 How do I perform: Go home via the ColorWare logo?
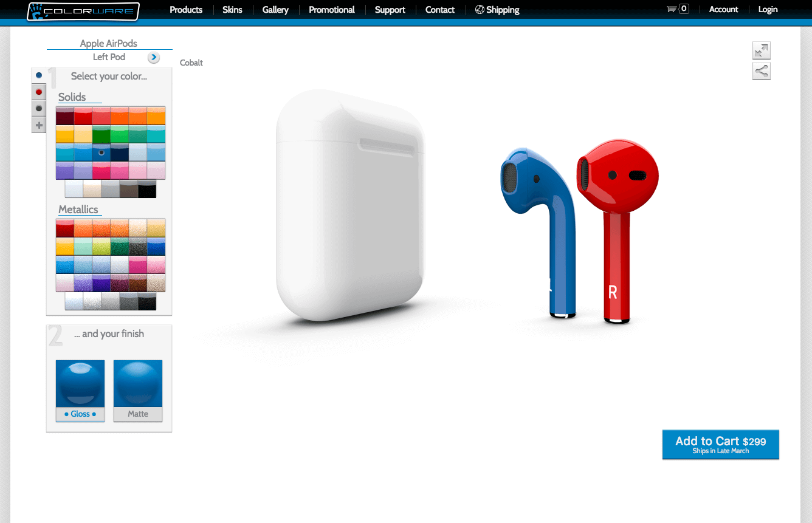click(x=83, y=11)
